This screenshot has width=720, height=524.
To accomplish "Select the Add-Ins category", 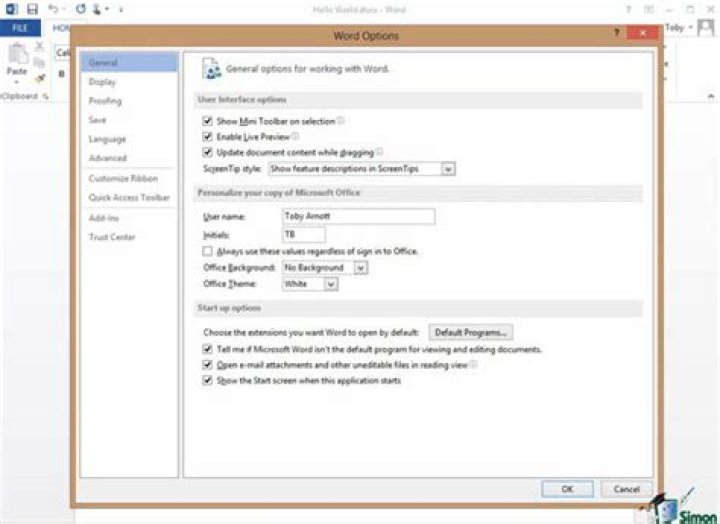I will 129,218.
